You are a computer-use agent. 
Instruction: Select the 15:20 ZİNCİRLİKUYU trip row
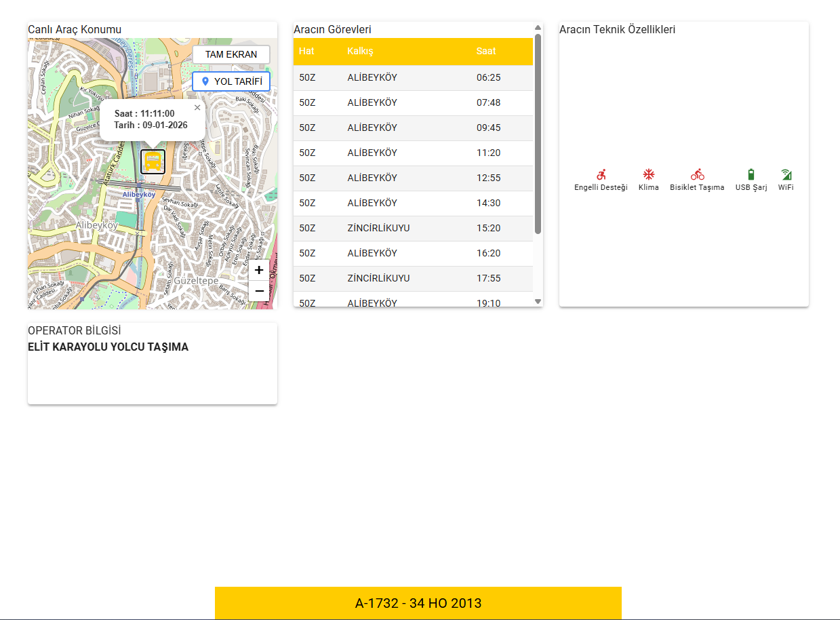[413, 228]
